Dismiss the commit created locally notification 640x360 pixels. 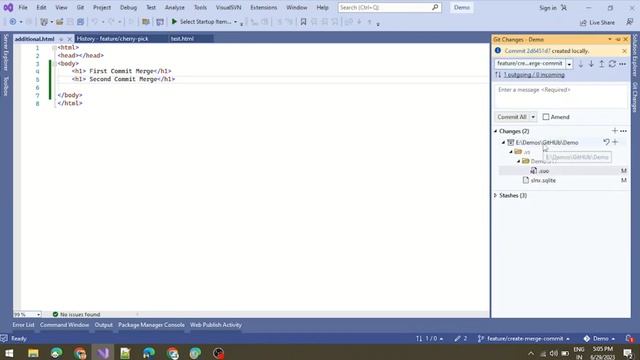(624, 51)
